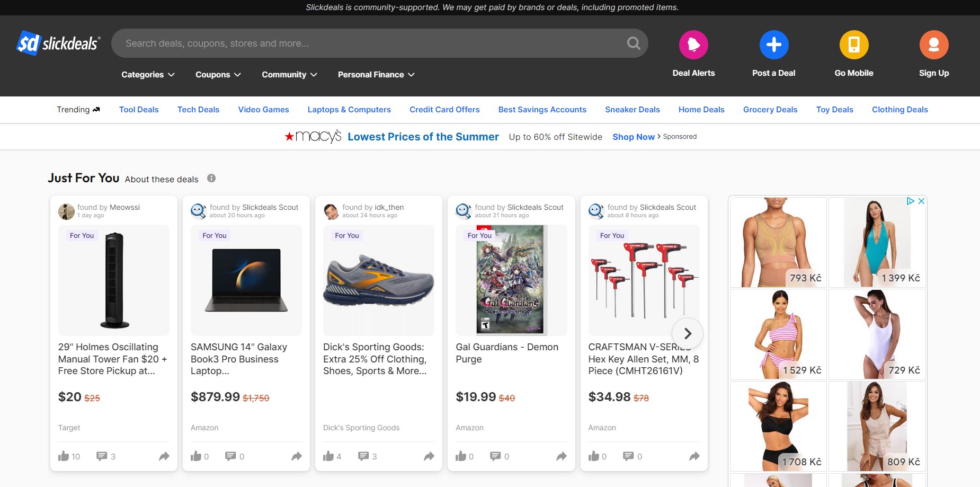Click the search magnifier icon
The height and width of the screenshot is (487, 980).
(634, 43)
